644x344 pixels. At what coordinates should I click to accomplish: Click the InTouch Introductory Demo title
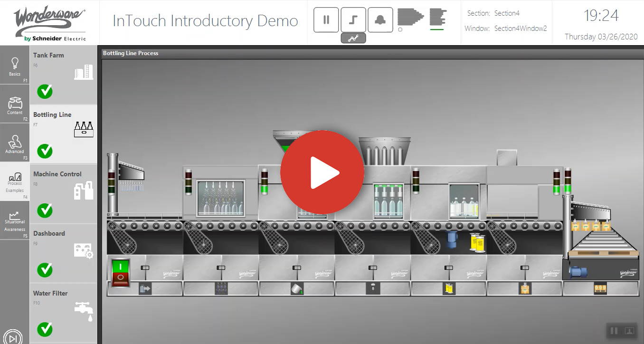point(205,21)
